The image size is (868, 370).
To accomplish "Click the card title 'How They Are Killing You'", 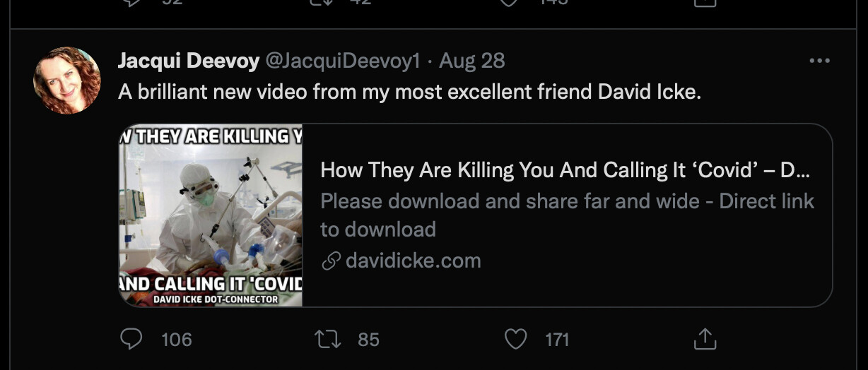I will [x=564, y=170].
